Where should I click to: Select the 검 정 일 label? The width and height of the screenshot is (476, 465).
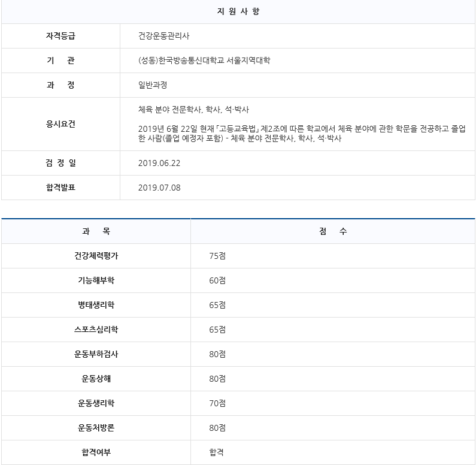coord(60,163)
